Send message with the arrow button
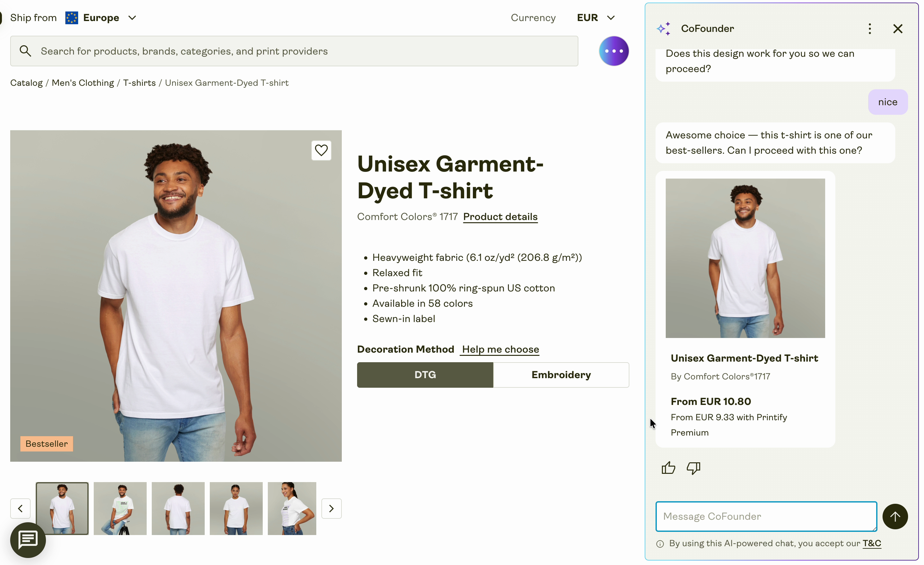The width and height of the screenshot is (924, 565). [895, 516]
